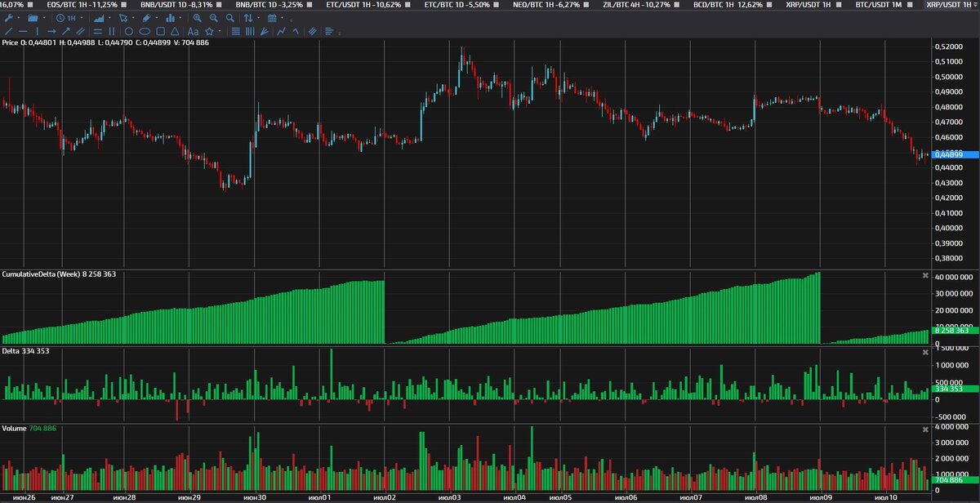Toggle the calendar sessions icon

273,17
